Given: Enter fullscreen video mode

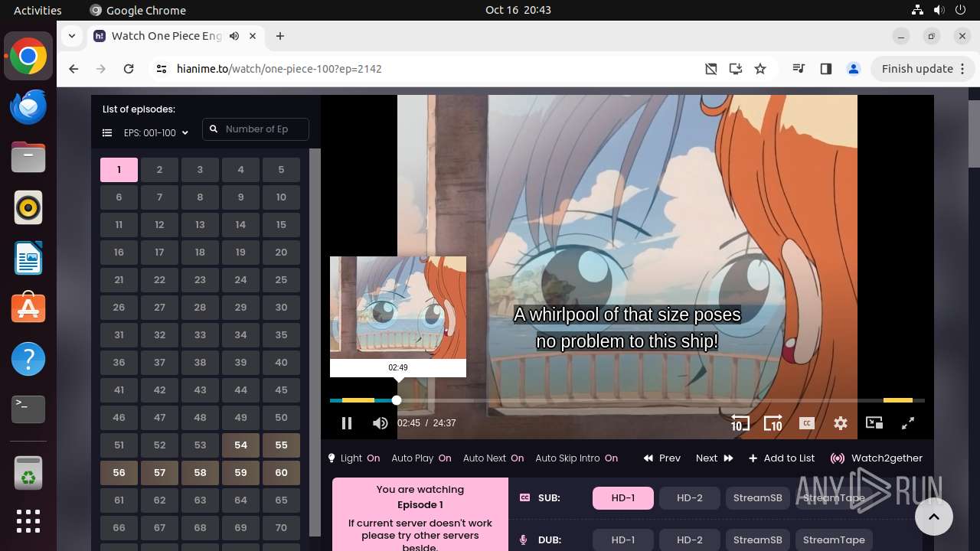Looking at the screenshot, I should point(908,423).
